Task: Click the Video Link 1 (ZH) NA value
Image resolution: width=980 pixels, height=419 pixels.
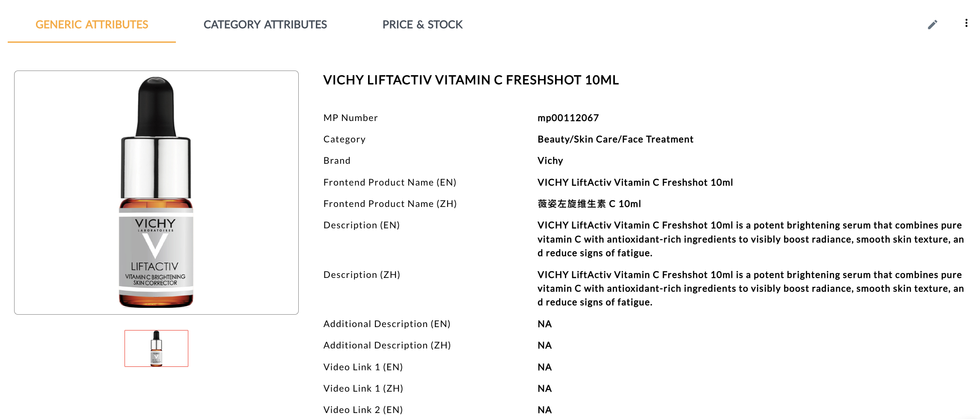Action: 544,389
